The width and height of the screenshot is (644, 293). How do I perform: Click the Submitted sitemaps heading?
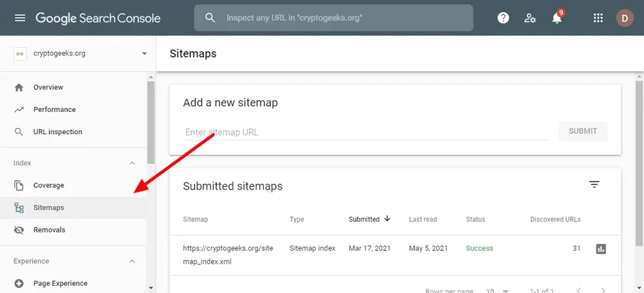(x=232, y=186)
